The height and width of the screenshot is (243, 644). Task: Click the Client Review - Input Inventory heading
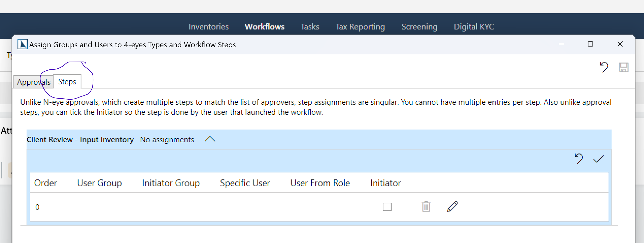coord(80,140)
